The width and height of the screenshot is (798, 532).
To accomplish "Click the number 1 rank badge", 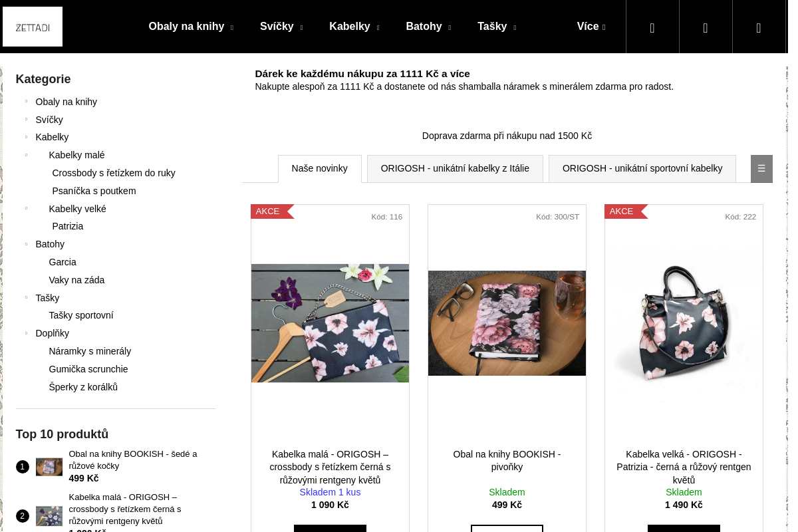I will 23,467.
